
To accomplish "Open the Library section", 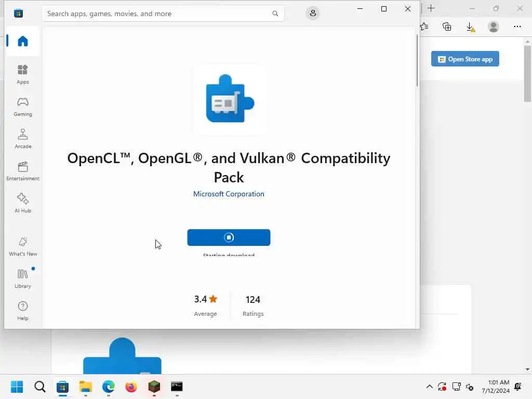I will (23, 278).
